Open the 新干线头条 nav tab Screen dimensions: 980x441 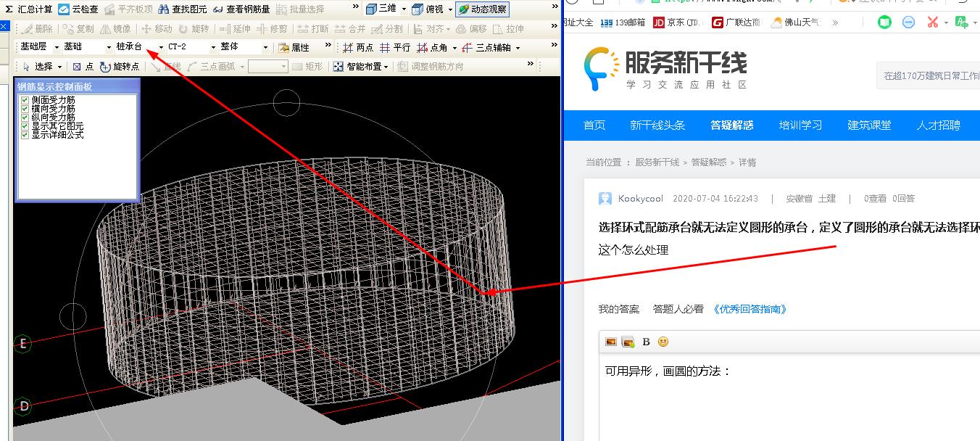click(x=657, y=125)
